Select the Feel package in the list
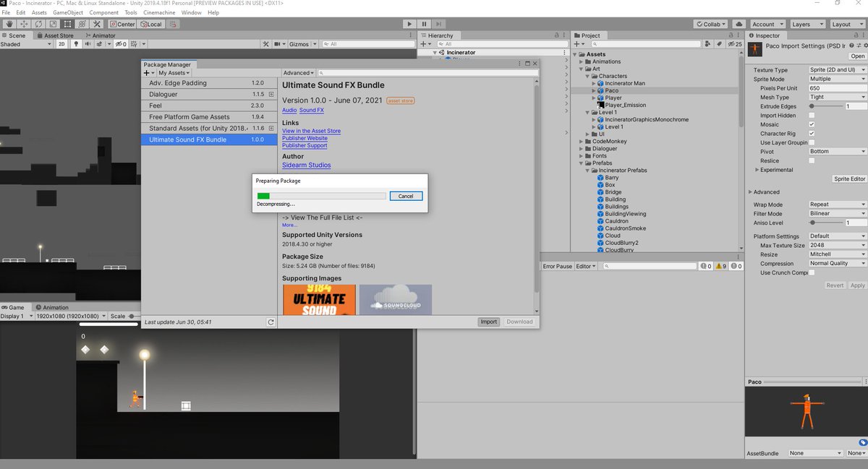Viewport: 868px width, 469px height. [210, 106]
